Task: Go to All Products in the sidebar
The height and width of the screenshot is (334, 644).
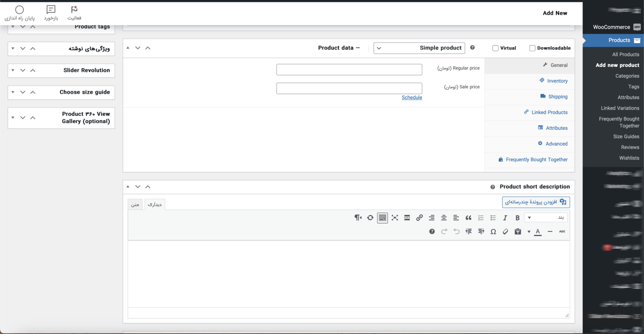Action: 625,55
